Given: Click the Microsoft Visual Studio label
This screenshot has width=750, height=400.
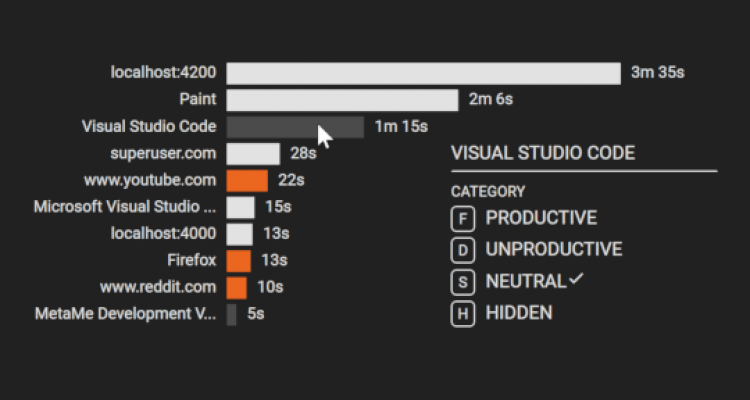Looking at the screenshot, I should click(x=124, y=207).
